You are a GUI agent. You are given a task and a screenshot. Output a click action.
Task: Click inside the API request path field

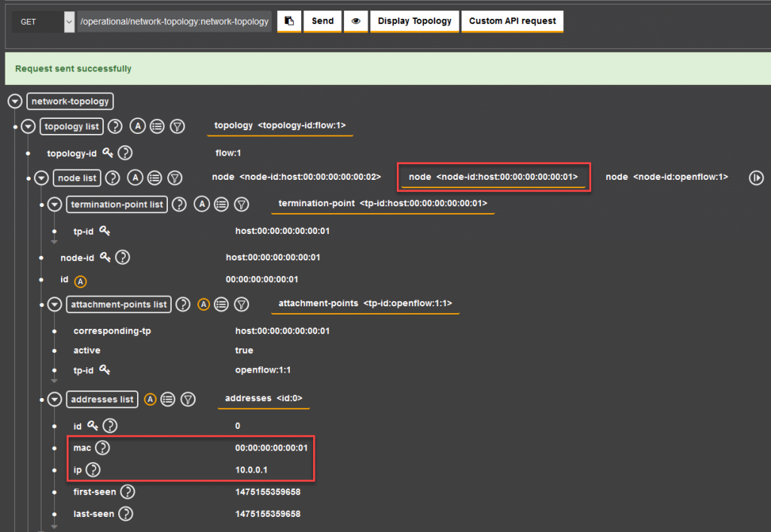click(173, 21)
